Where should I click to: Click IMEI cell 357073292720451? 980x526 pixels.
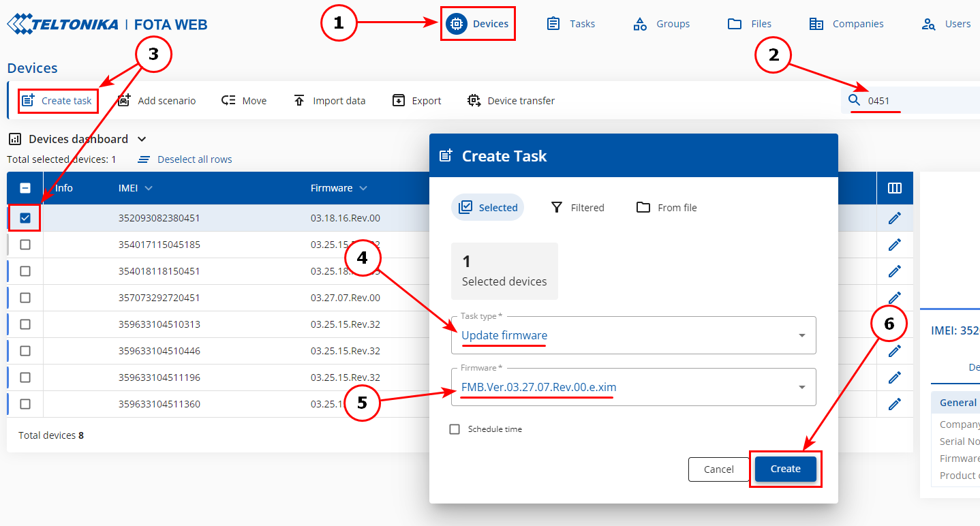pyautogui.click(x=159, y=298)
